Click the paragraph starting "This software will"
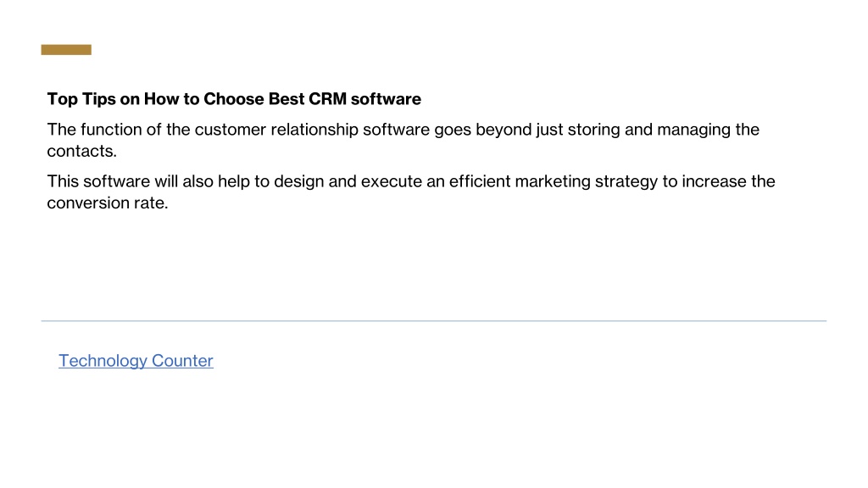Image resolution: width=868 pixels, height=488 pixels. pyautogui.click(x=411, y=192)
